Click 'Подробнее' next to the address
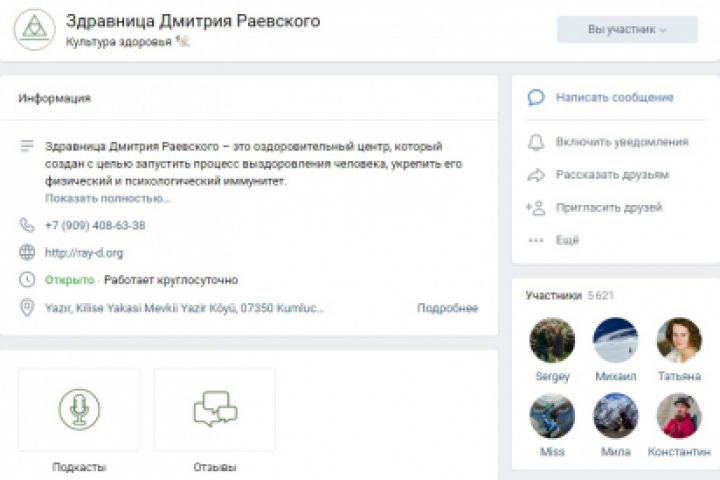The image size is (720, 480). 447,308
